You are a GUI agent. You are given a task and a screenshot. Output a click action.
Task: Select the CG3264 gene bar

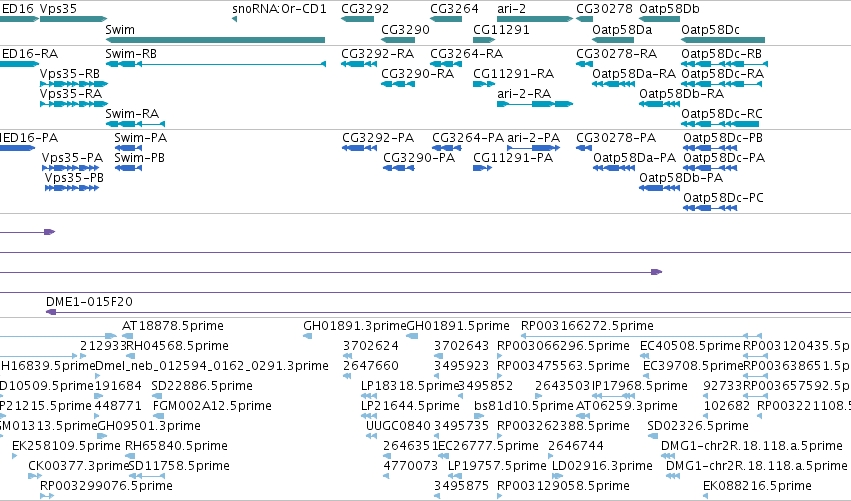click(x=446, y=19)
